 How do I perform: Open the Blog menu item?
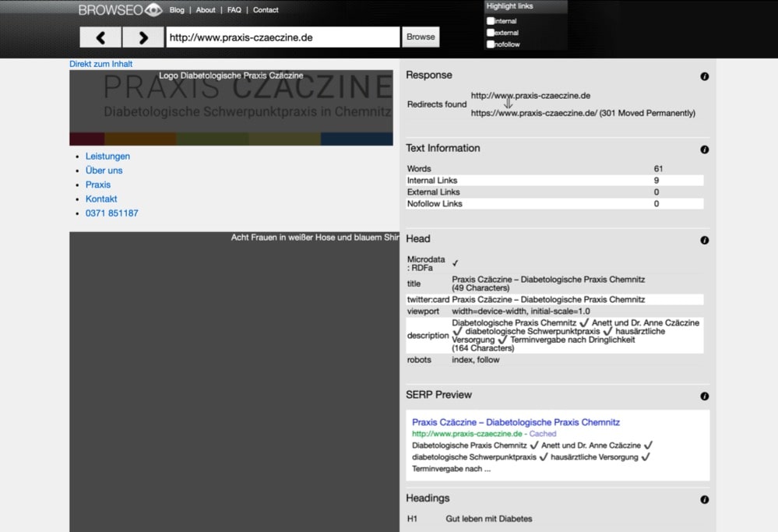coord(177,10)
